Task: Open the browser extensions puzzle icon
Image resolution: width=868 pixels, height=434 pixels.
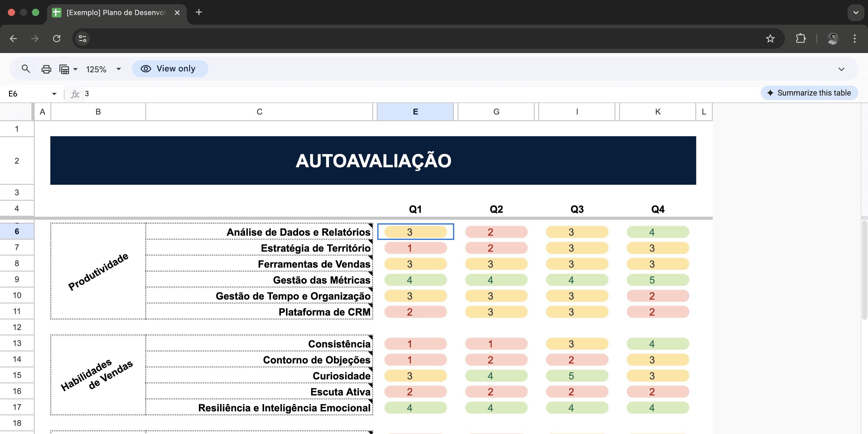Action: tap(800, 38)
